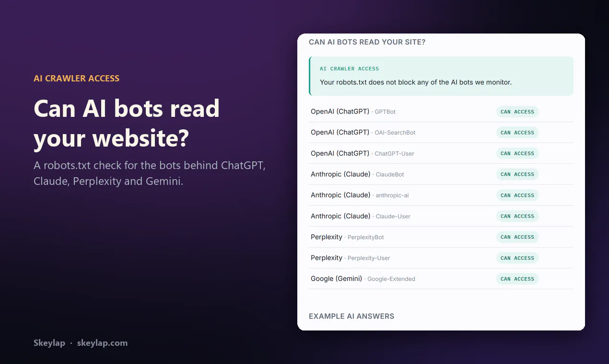Click the CAN ACCESS badge for Claude-User
The height and width of the screenshot is (364, 609).
pos(517,216)
